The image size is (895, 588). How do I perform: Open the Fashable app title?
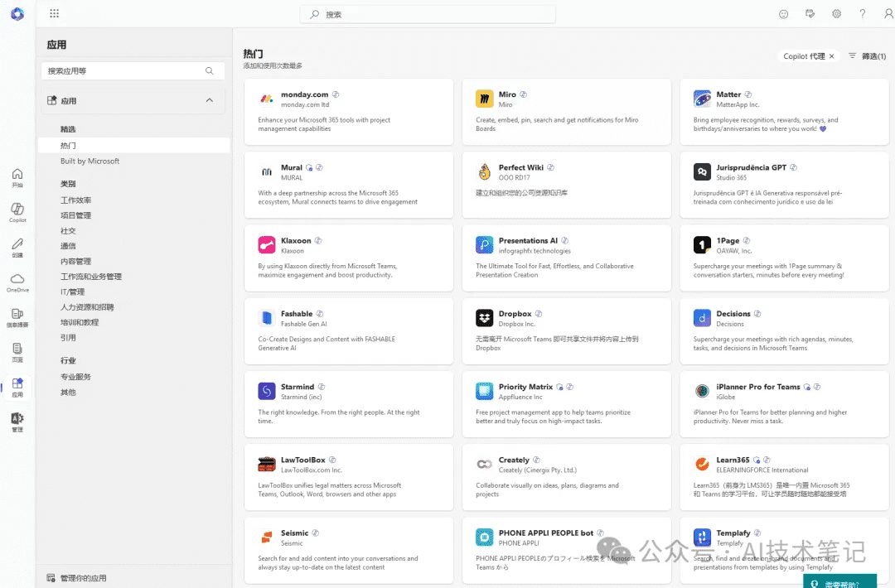click(x=297, y=314)
